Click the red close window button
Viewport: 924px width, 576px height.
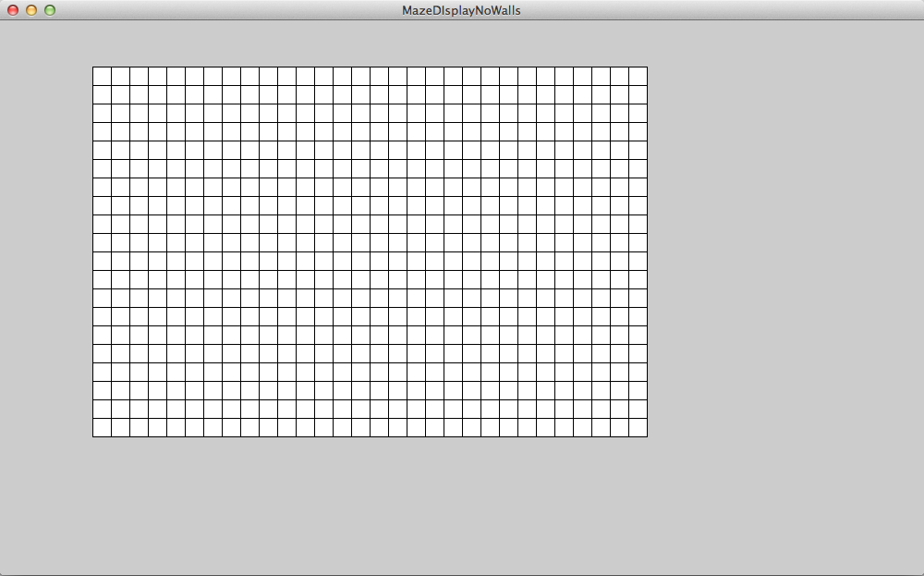[x=13, y=10]
